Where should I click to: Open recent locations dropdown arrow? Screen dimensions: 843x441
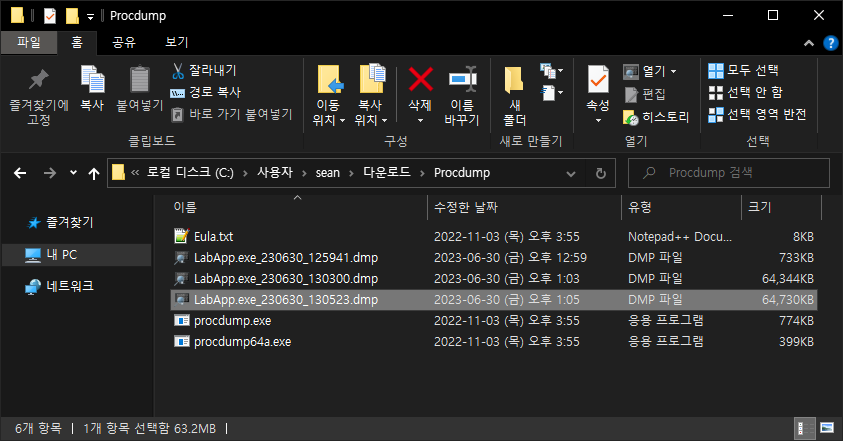[x=73, y=173]
